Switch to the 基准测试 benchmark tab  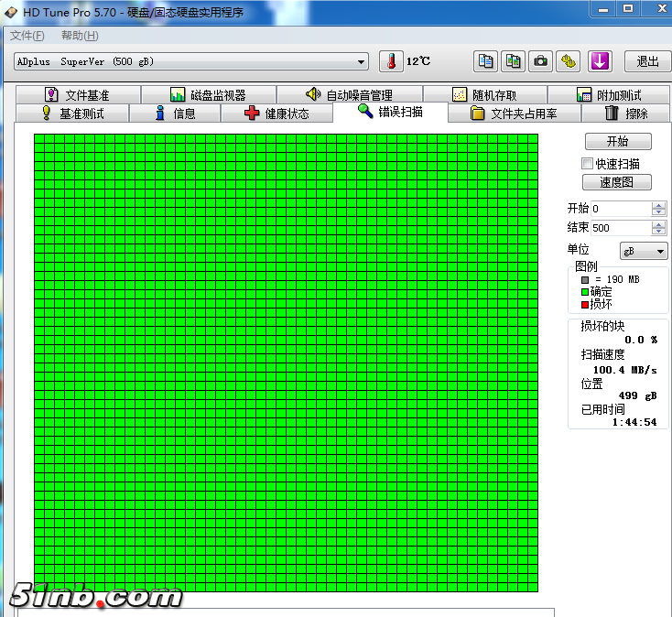72,114
